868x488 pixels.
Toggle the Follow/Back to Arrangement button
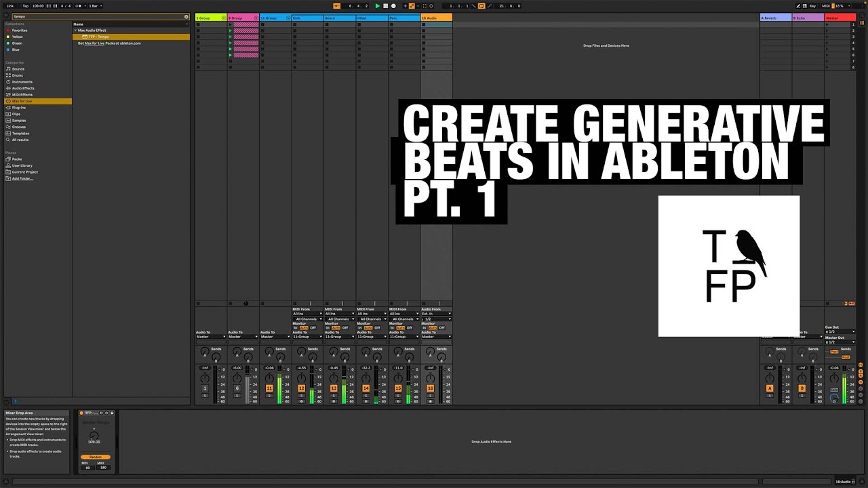click(x=336, y=5)
